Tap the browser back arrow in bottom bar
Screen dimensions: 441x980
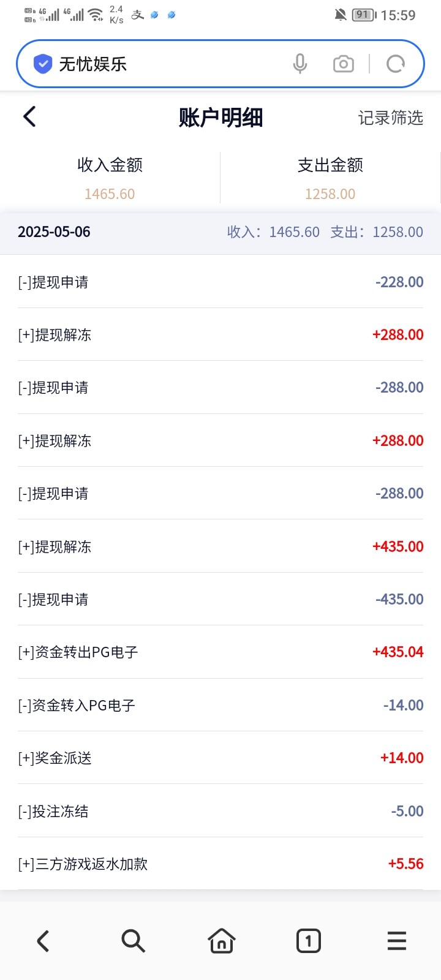point(43,941)
